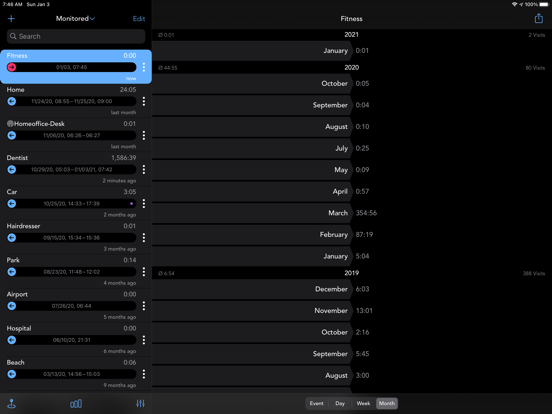The width and height of the screenshot is (552, 414).
Task: Open the three-dot menu for Hairdresser
Action: 144,238
